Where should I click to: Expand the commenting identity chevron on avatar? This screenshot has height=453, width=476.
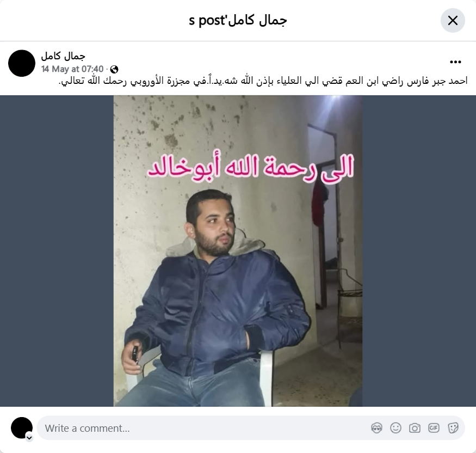[29, 438]
